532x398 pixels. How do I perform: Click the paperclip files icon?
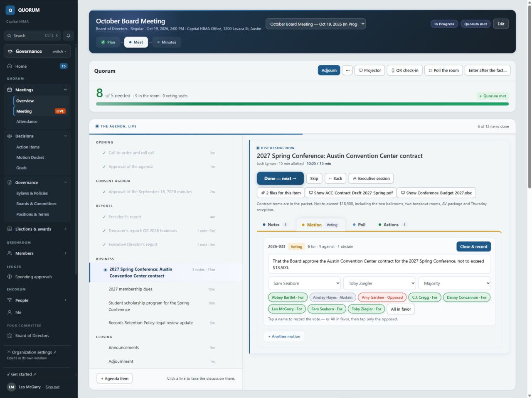pyautogui.click(x=263, y=193)
